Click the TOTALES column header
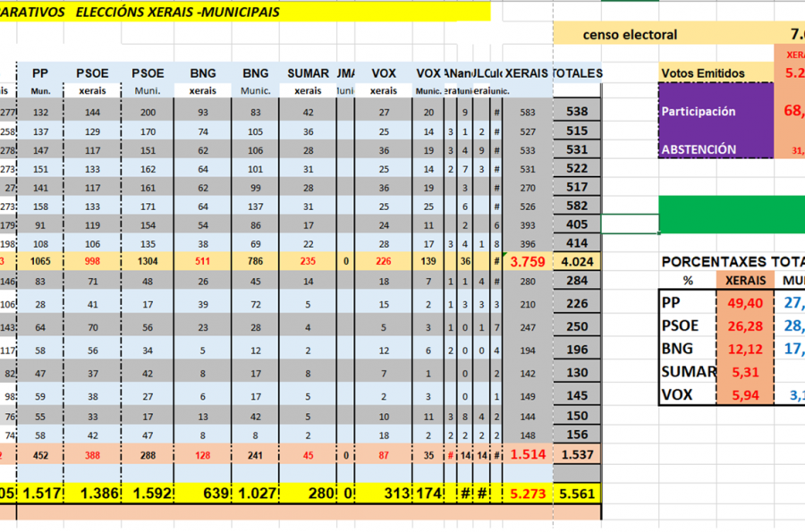This screenshot has height=532, width=805. [x=577, y=73]
